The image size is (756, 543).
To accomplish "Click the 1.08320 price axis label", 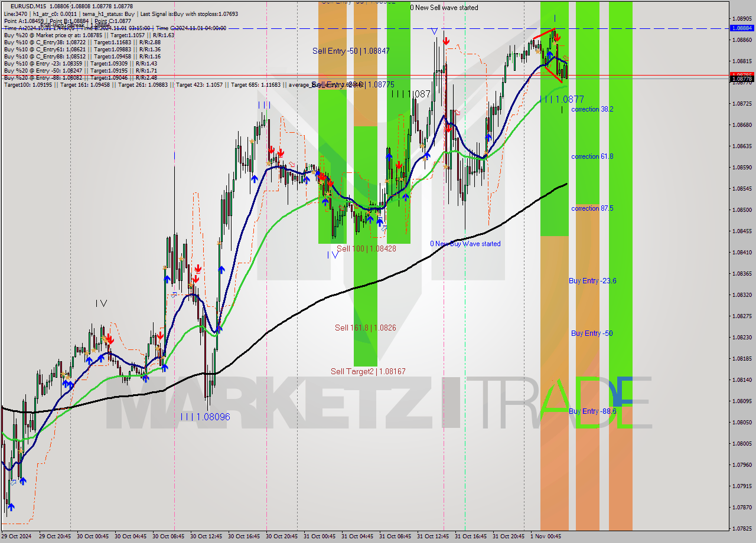I will 742,295.
